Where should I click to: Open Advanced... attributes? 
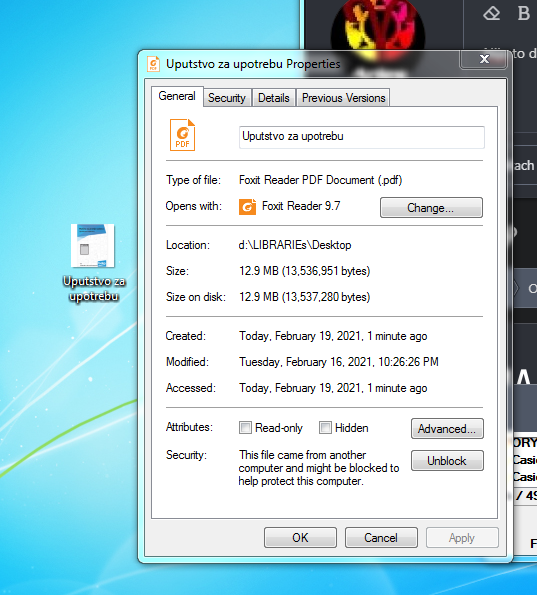tap(447, 429)
